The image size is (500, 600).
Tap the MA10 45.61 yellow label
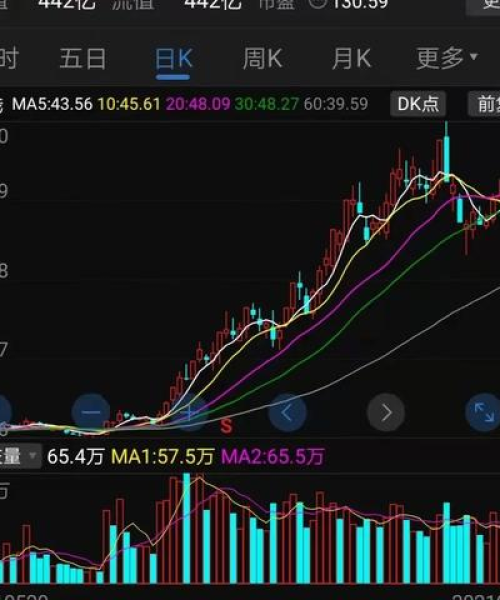coord(129,104)
